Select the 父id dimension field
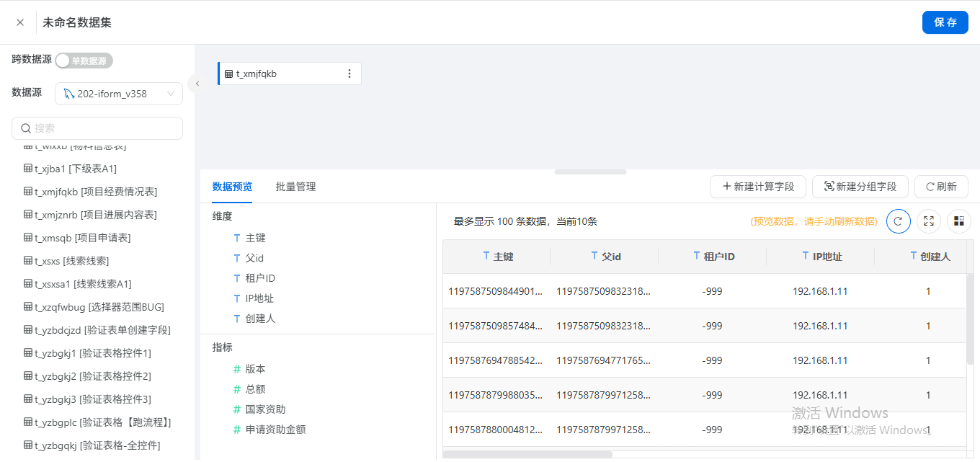 [254, 258]
